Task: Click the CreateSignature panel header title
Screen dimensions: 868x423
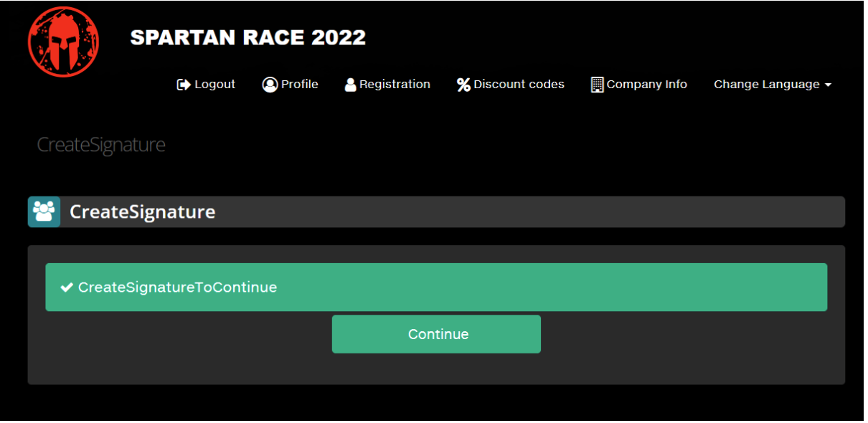Action: pos(142,212)
